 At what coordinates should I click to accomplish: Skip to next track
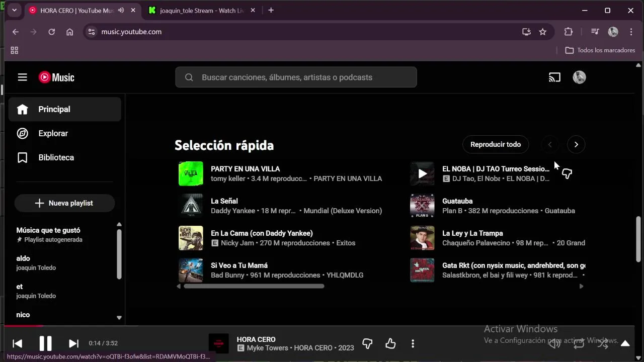(73, 343)
